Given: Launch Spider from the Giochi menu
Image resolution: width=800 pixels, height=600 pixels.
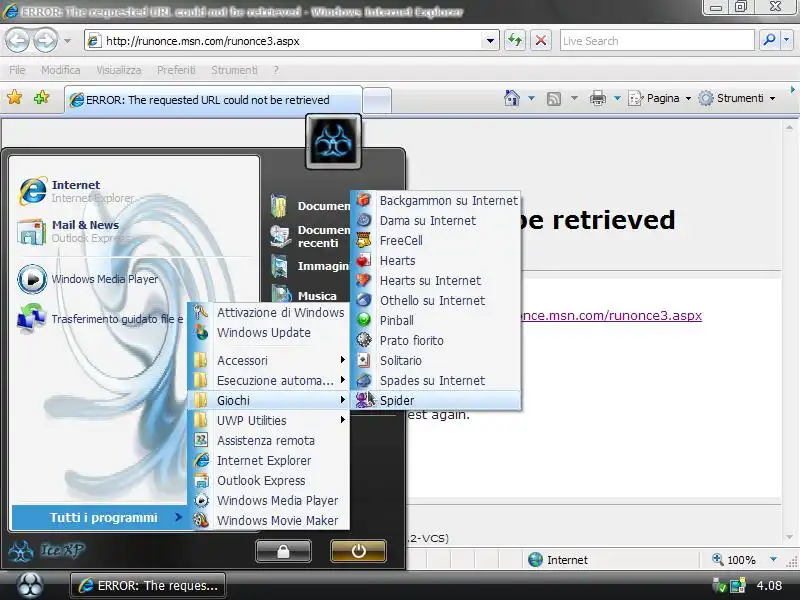Looking at the screenshot, I should [x=435, y=401].
